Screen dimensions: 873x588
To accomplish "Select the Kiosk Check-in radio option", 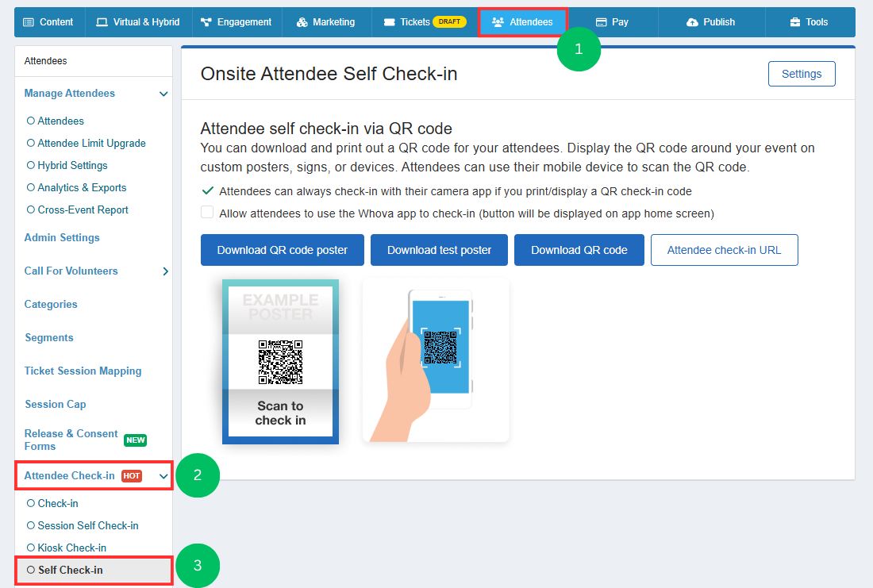I will point(31,548).
